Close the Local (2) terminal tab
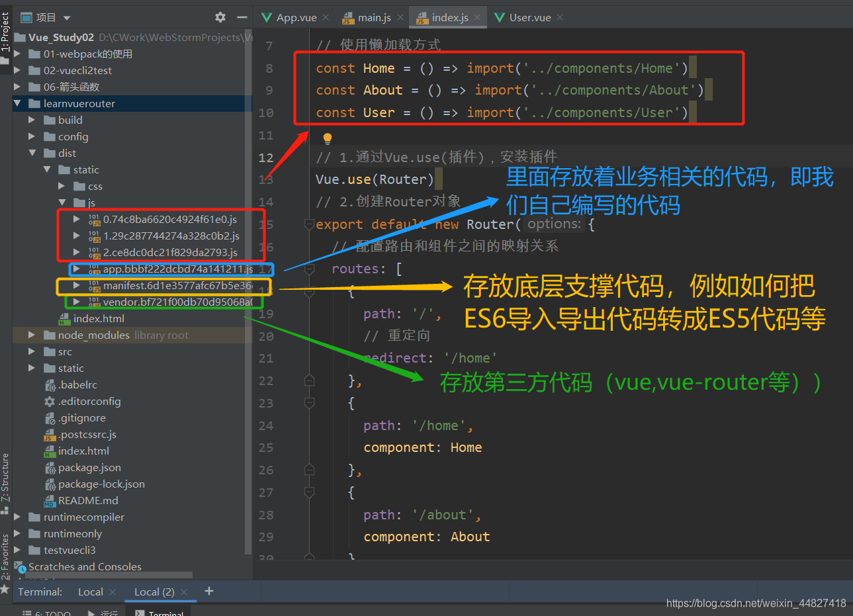Image resolution: width=853 pixels, height=616 pixels. [x=184, y=592]
